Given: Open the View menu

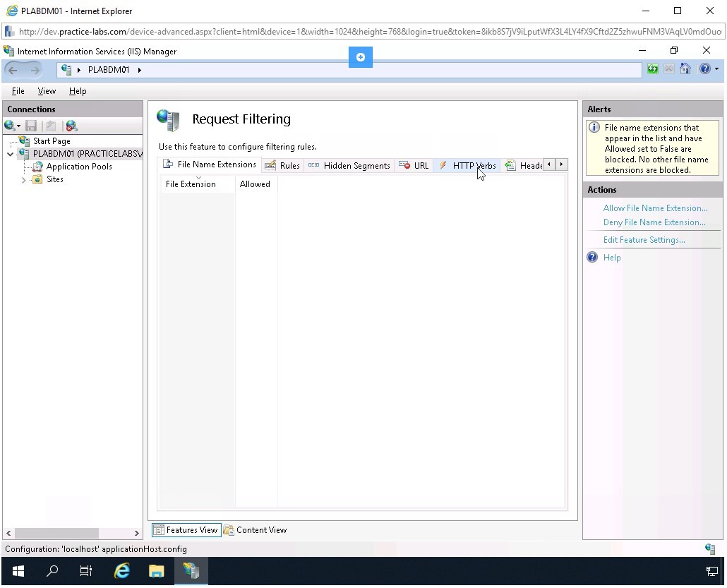Looking at the screenshot, I should pos(47,90).
